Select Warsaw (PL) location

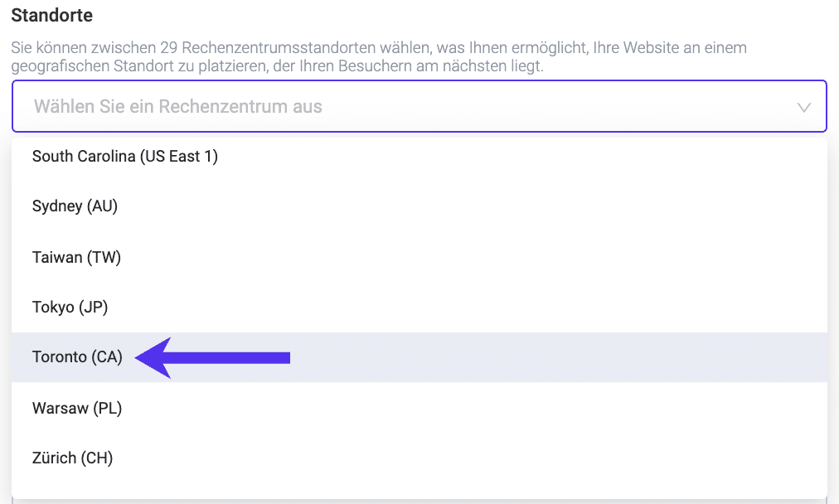(77, 408)
